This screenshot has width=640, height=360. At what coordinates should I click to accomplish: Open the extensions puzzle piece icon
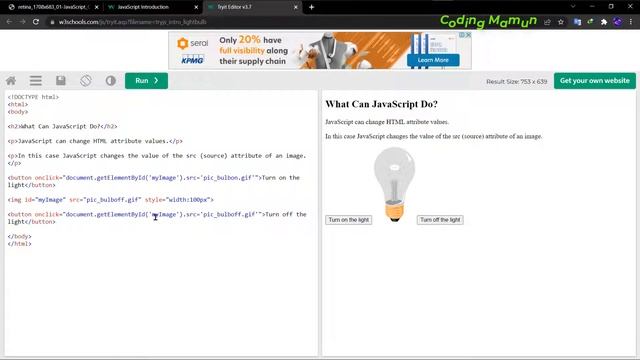point(604,22)
